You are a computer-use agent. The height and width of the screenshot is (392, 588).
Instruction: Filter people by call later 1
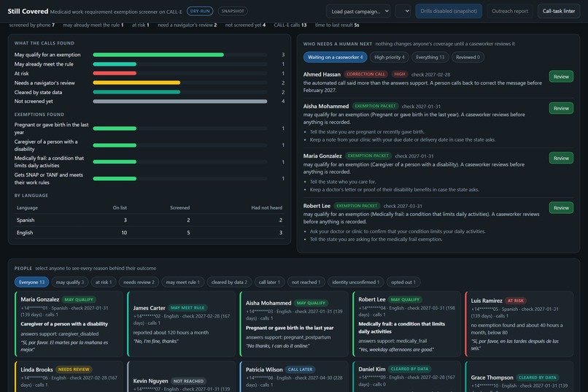(269, 282)
